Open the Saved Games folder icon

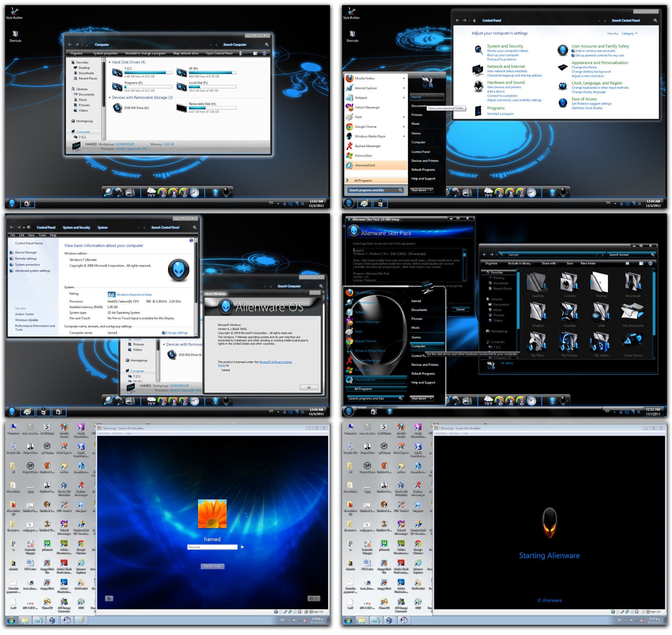(633, 341)
